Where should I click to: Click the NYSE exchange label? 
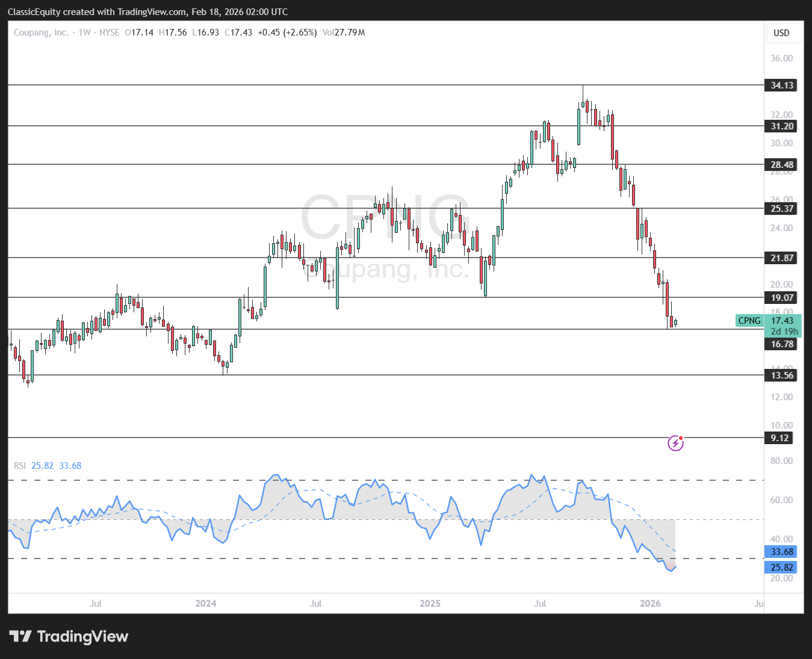click(110, 32)
